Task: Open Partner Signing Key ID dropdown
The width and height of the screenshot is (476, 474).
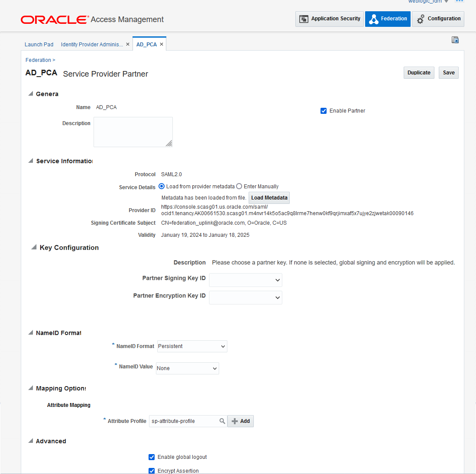Action: pyautogui.click(x=246, y=280)
